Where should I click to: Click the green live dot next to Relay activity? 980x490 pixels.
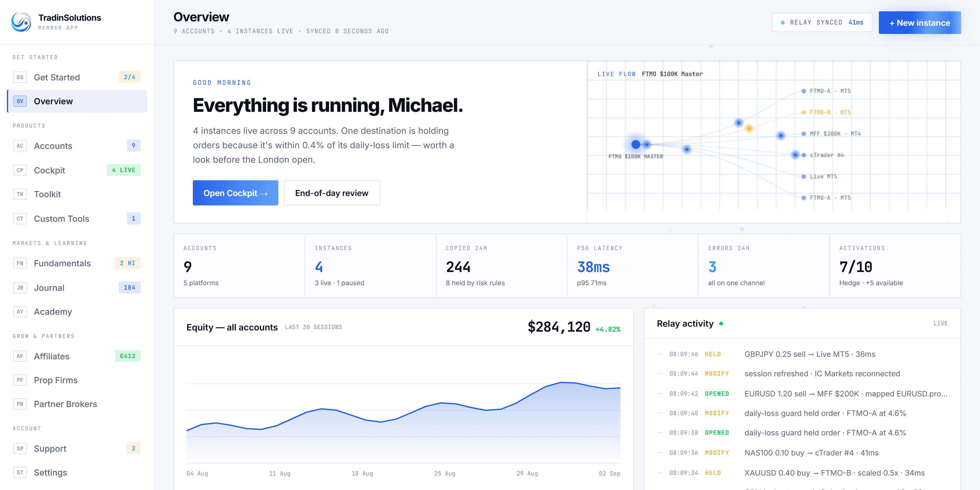click(x=721, y=324)
